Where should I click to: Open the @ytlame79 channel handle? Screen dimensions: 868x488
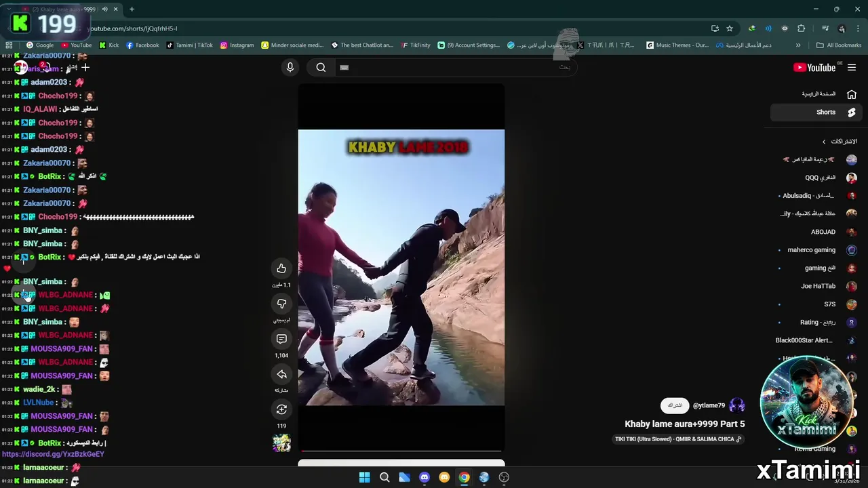(709, 405)
